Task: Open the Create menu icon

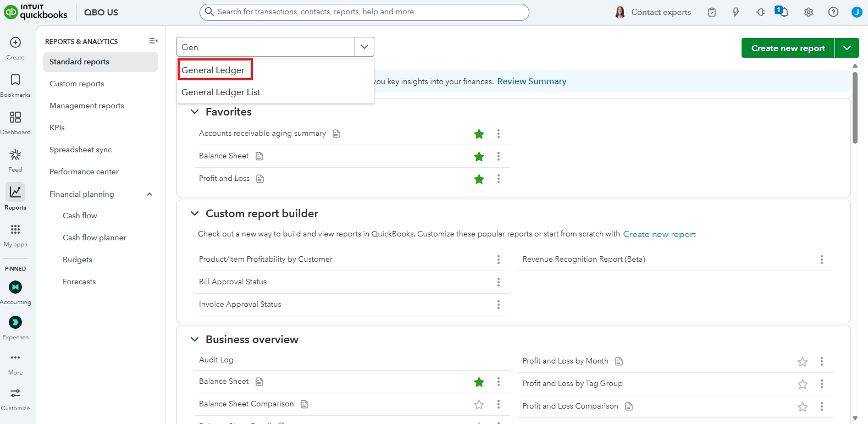Action: (x=15, y=42)
